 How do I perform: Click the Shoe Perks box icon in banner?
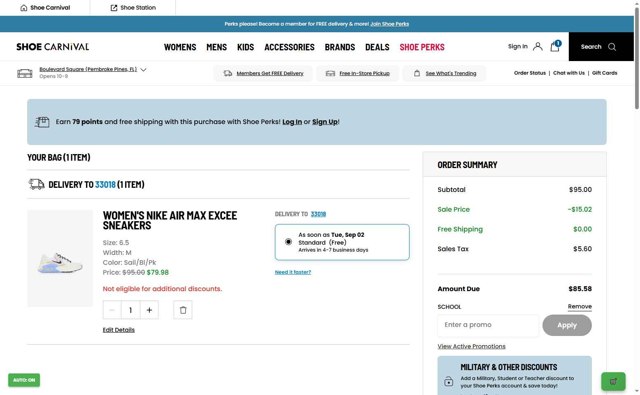pos(42,122)
